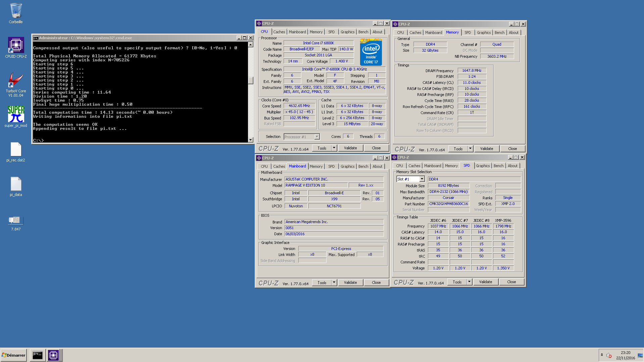The height and width of the screenshot is (362, 644).
Task: Minimize the CPU-Z Memory window
Action: tap(511, 24)
